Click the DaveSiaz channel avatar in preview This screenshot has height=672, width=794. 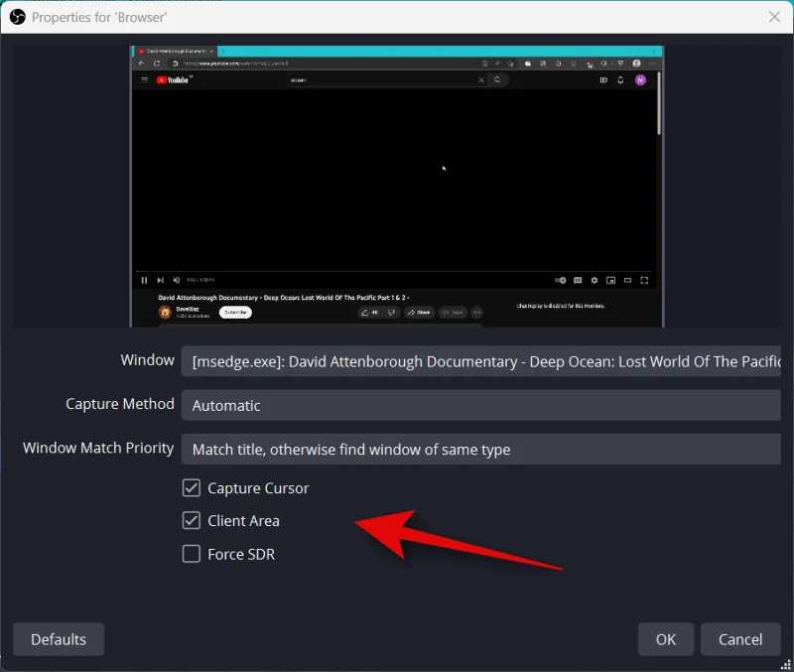pyautogui.click(x=165, y=313)
